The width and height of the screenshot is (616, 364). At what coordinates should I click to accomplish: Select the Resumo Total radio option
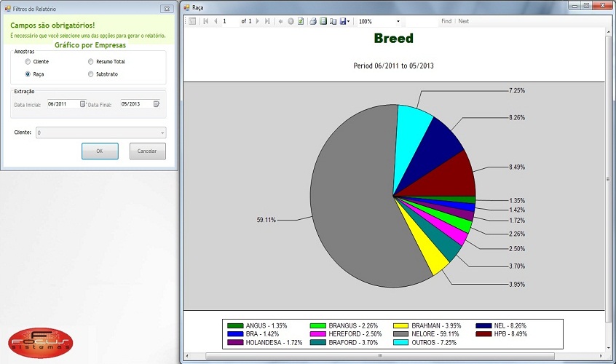(x=90, y=62)
